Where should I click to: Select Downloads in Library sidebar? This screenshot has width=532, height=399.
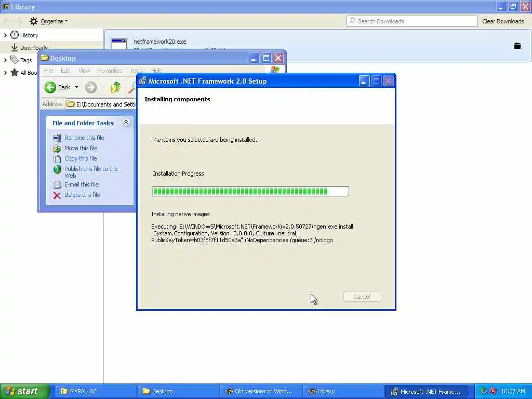[34, 47]
